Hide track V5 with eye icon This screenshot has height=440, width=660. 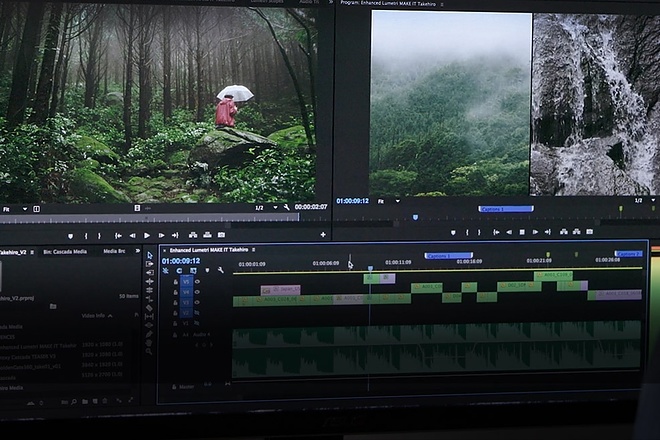197,282
